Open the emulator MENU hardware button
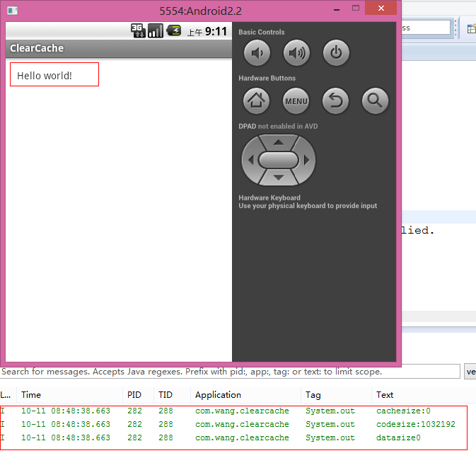This screenshot has height=458, width=476. 296,101
